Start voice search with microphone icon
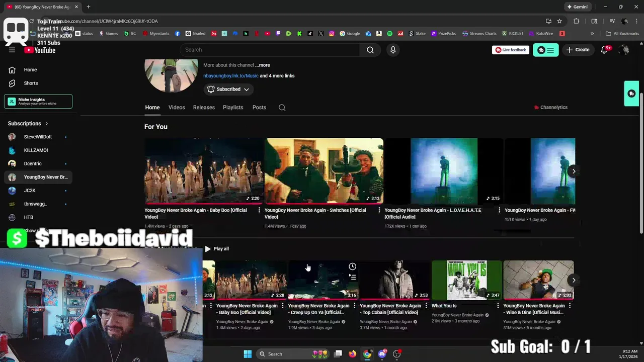644x362 pixels. click(x=393, y=50)
